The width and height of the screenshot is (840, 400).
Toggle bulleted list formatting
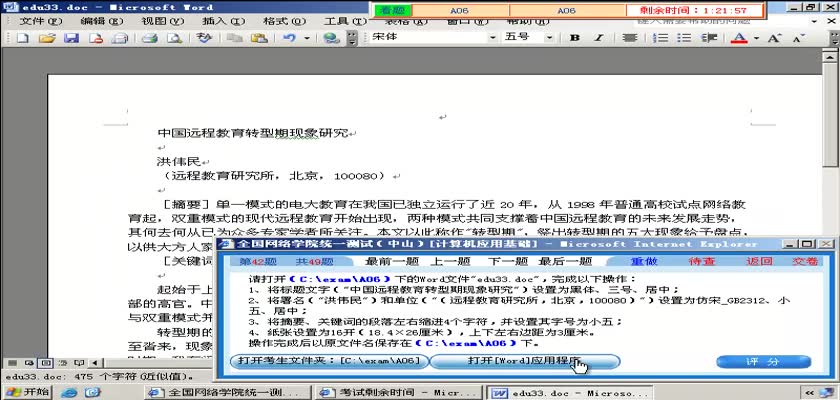[684, 38]
